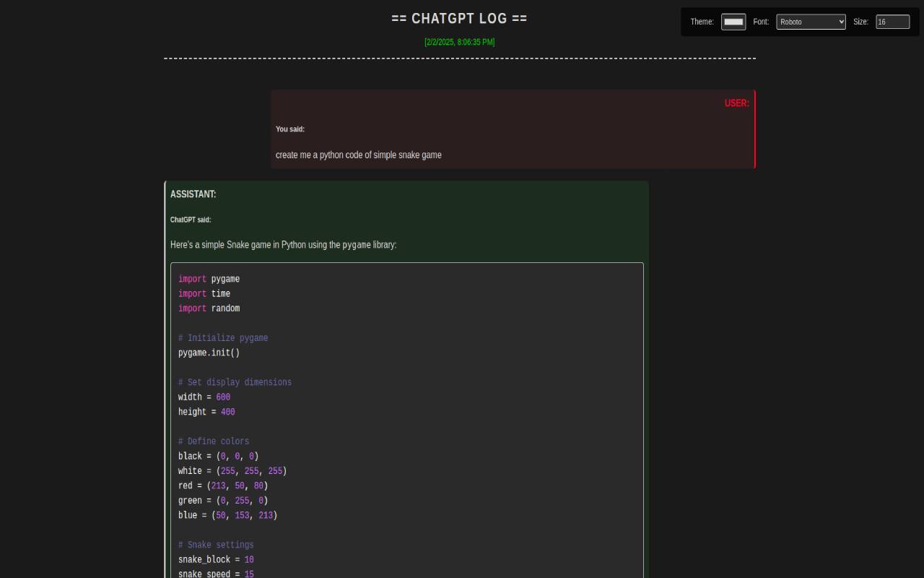Click the code line 'red = (213, 50, 80)'
924x578 pixels.
pyautogui.click(x=223, y=486)
